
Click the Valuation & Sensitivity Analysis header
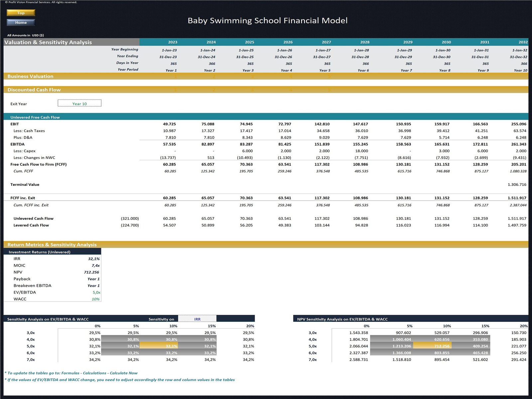(x=48, y=42)
